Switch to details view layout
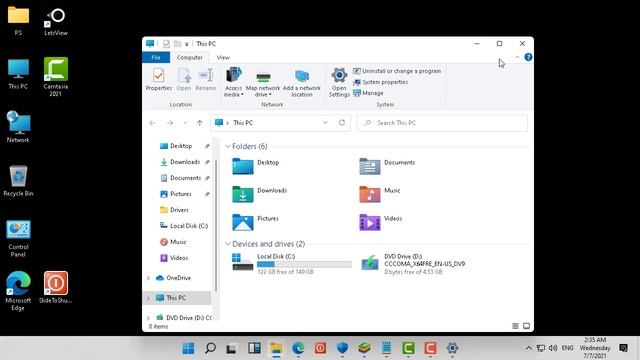This screenshot has width=640, height=360. (516, 326)
